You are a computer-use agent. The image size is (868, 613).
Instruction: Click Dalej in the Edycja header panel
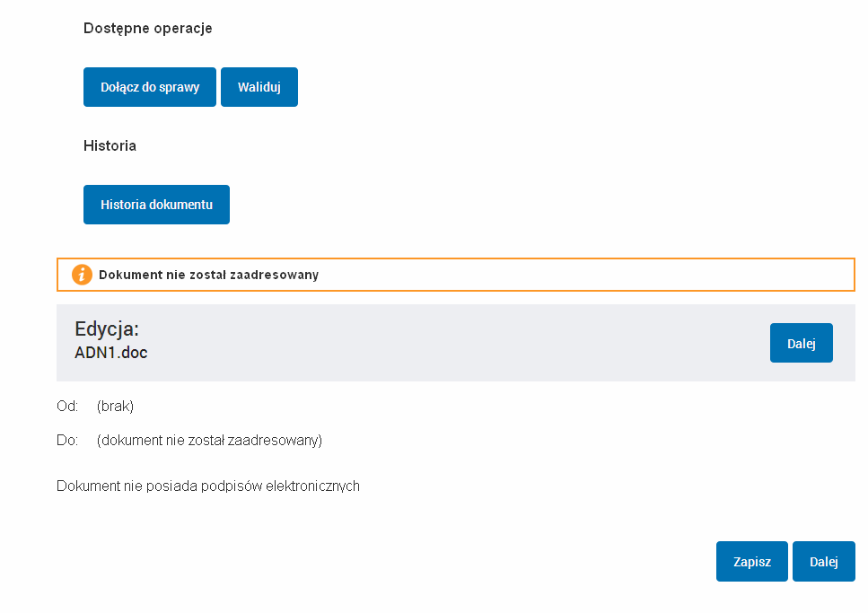[801, 343]
